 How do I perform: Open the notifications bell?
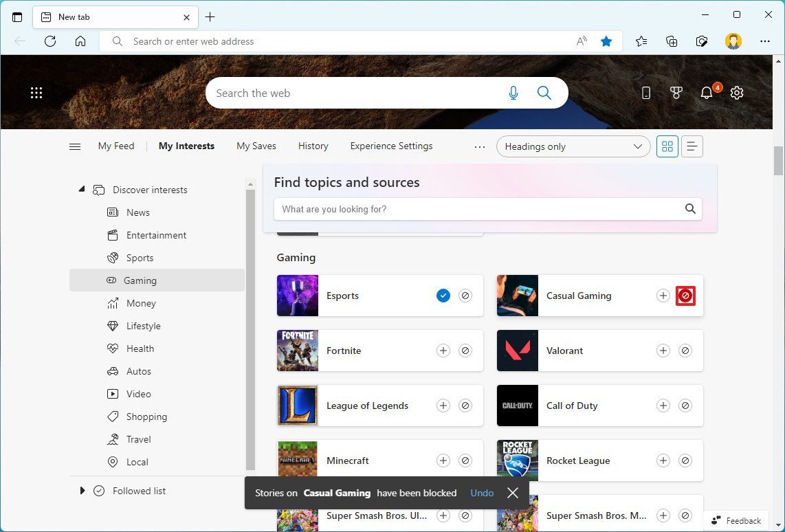click(x=706, y=92)
